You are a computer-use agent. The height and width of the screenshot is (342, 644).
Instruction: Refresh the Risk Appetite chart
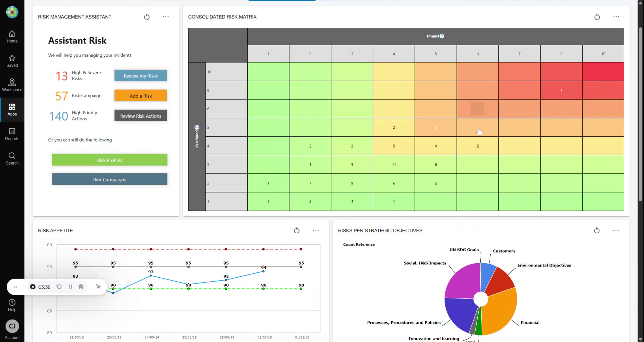click(297, 231)
